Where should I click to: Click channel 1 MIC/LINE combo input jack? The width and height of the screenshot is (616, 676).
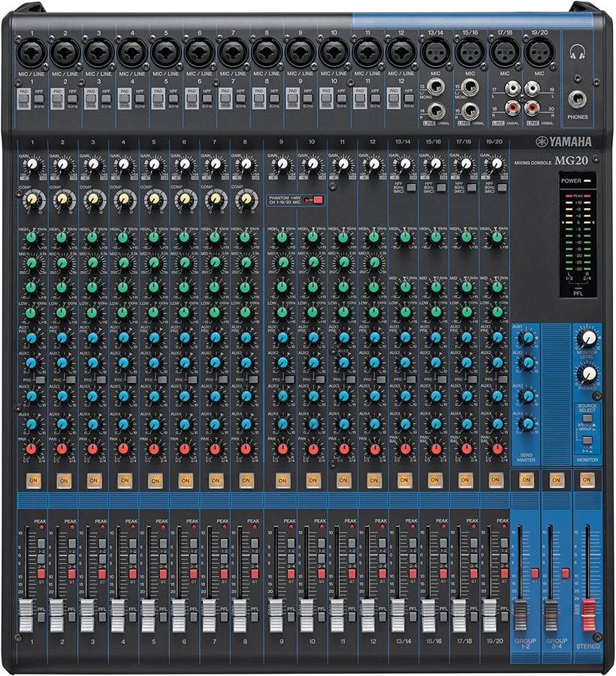click(x=35, y=53)
